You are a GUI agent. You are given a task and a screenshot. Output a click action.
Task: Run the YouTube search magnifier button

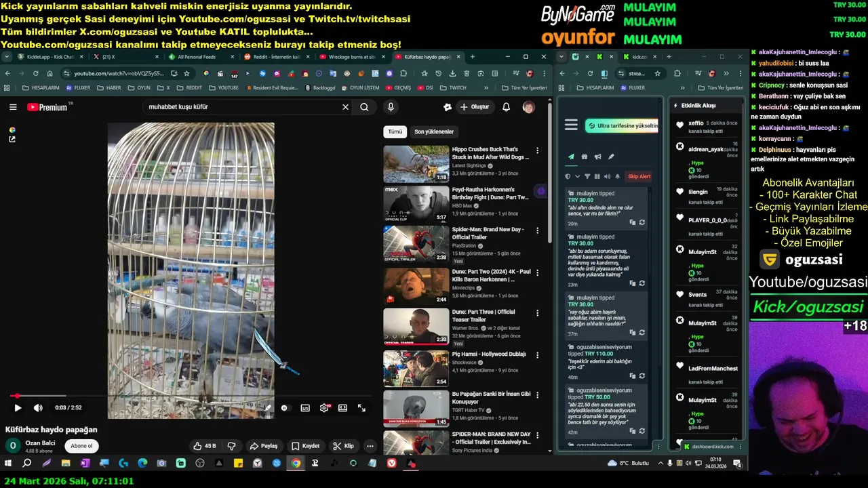tap(364, 107)
